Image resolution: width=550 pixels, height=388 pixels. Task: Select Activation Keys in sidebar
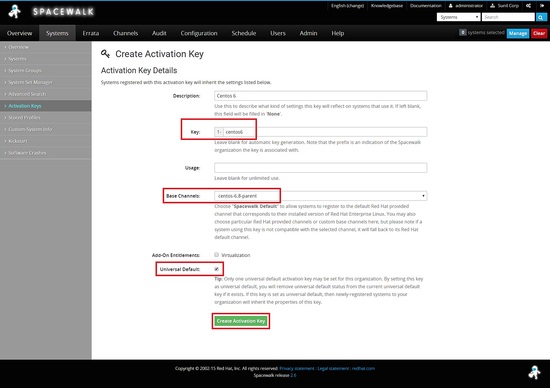coord(46,106)
